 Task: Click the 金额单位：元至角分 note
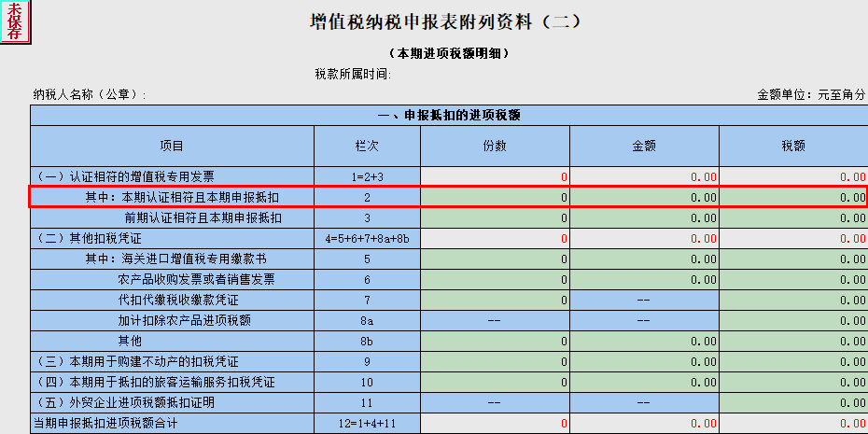pos(811,95)
